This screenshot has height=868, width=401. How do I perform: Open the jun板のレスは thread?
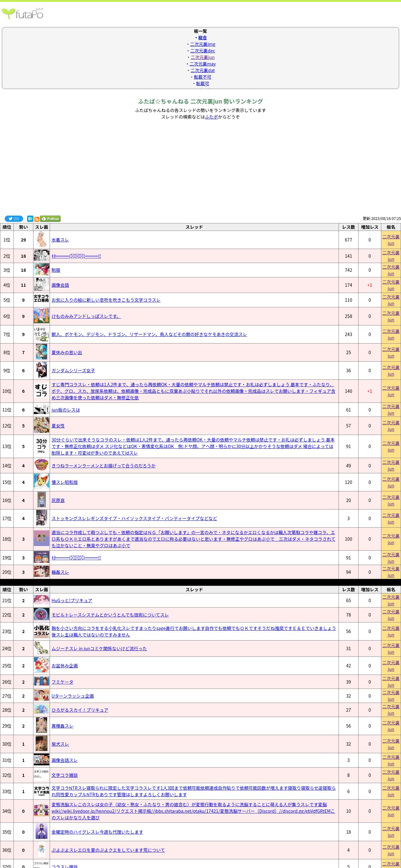point(66,410)
